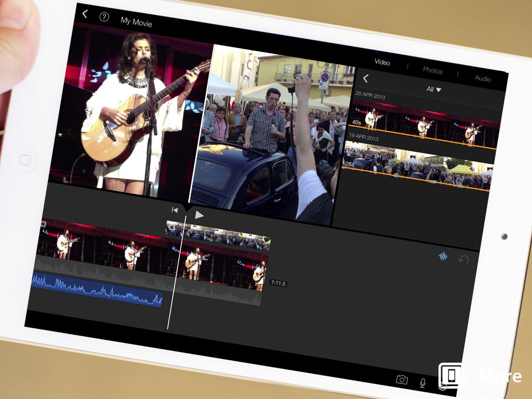Return to projects using the back arrow
Viewport: 532px width, 399px height.
84,15
